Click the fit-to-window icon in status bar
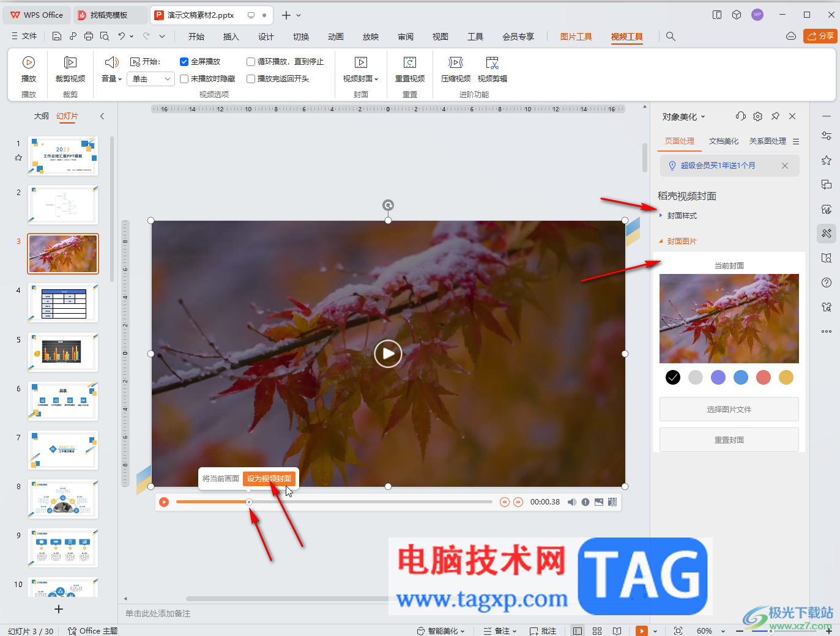Screen dimensions: 840x636 click(x=678, y=630)
